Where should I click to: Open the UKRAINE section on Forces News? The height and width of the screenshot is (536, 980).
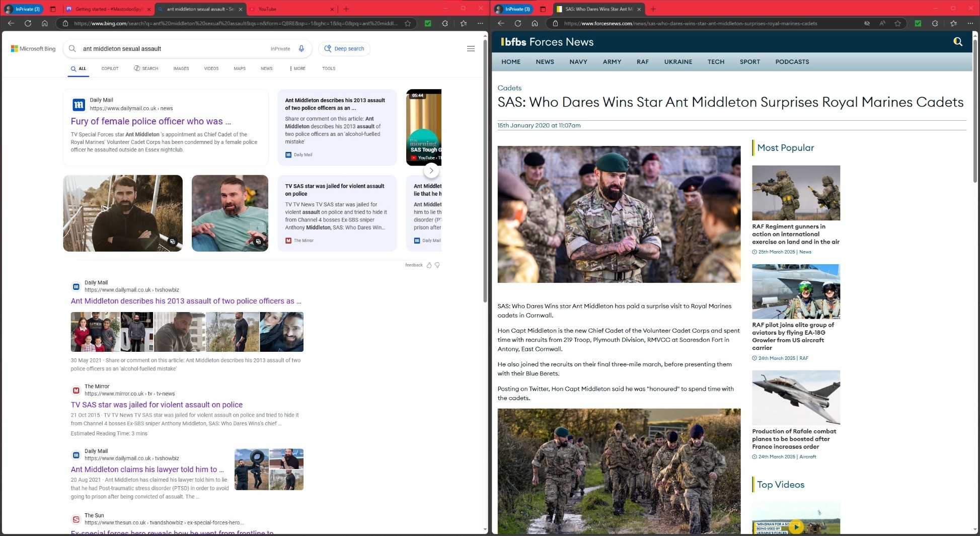678,62
